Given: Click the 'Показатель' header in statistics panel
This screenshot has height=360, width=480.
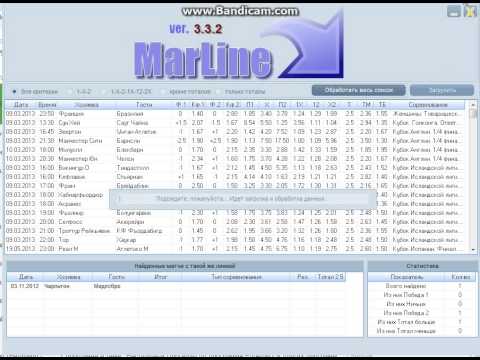Looking at the screenshot, I should 407,277.
